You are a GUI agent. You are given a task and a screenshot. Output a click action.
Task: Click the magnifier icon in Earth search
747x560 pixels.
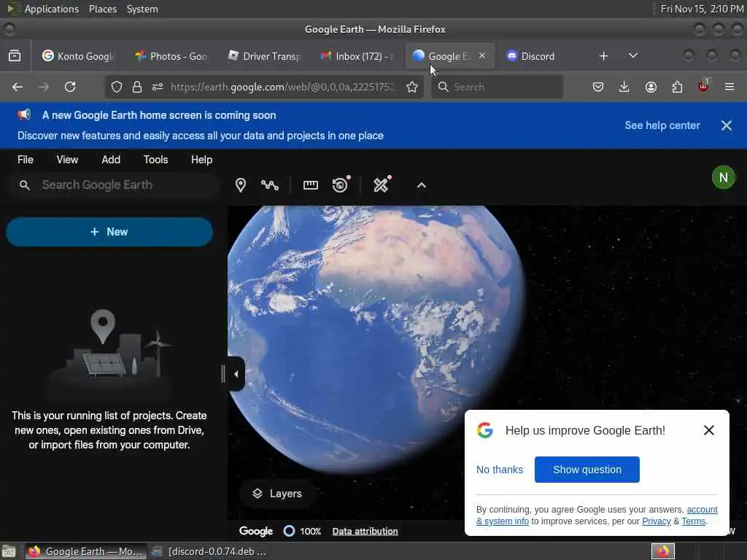pyautogui.click(x=25, y=185)
